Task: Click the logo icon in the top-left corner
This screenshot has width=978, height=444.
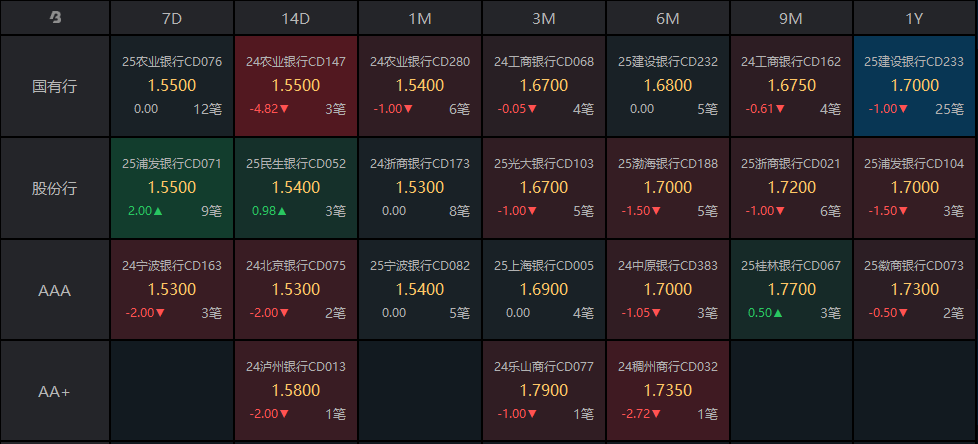Action: 54,18
